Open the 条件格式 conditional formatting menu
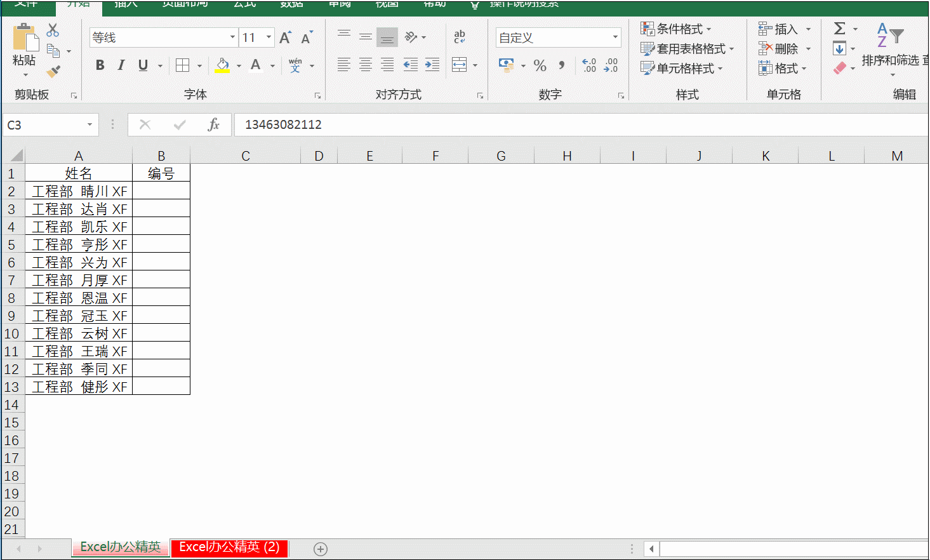 [675, 29]
